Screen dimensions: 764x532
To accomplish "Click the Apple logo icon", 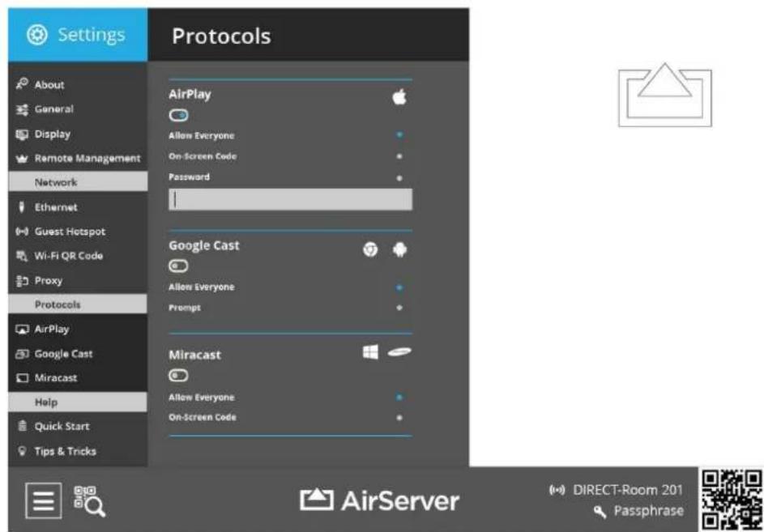I will click(x=399, y=97).
